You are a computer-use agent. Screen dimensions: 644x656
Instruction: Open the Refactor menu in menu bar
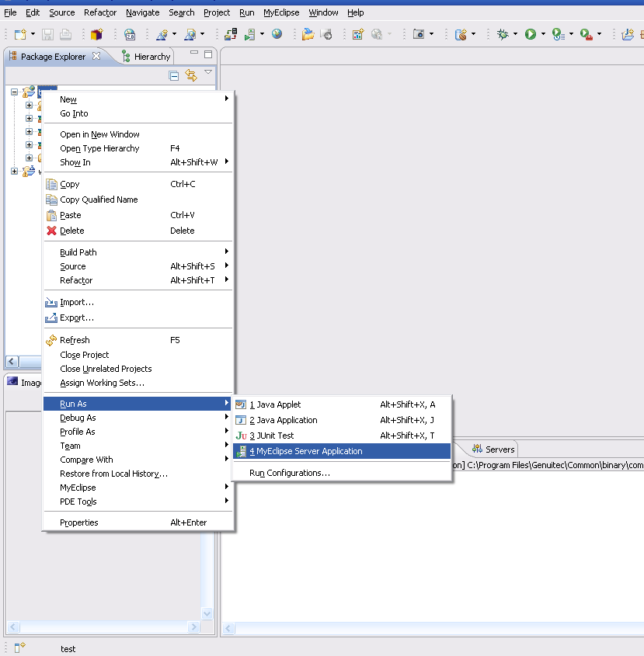[100, 12]
